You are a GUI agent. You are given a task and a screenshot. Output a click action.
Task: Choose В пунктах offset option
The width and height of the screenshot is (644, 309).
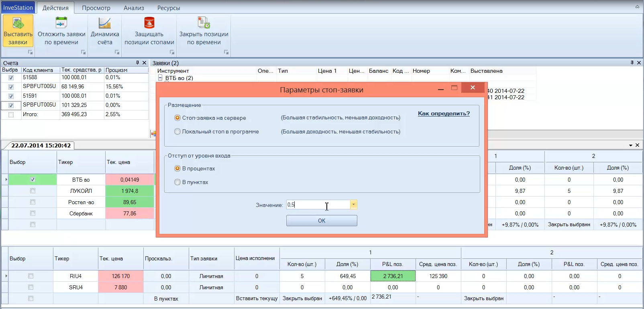[177, 182]
